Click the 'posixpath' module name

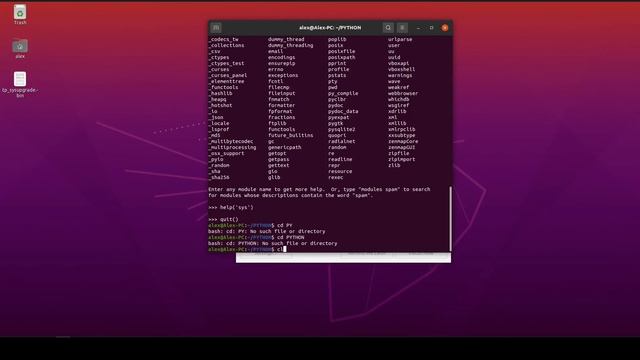point(342,58)
